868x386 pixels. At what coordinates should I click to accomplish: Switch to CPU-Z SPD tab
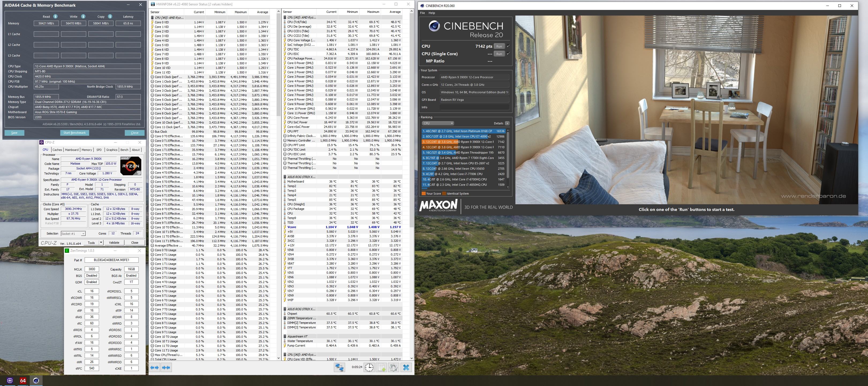[99, 150]
